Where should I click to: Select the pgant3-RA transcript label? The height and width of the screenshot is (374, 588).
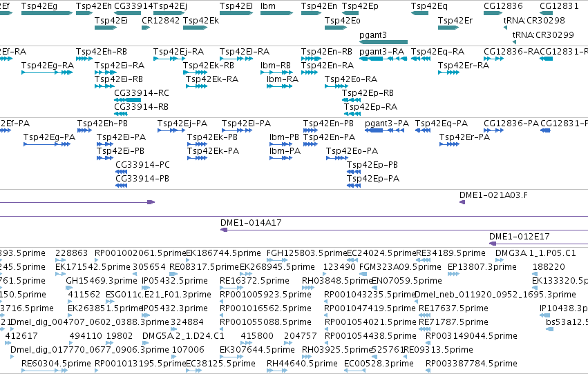[x=381, y=52]
